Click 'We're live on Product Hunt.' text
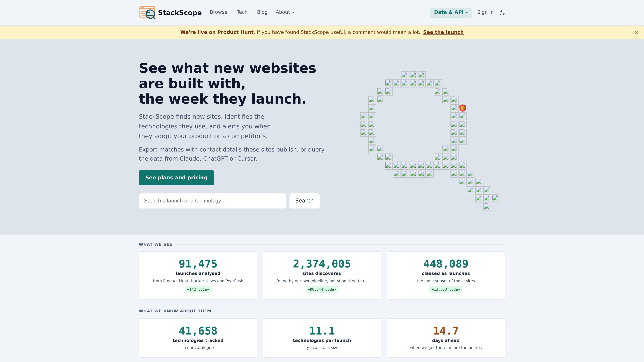The height and width of the screenshot is (362, 644). click(218, 32)
